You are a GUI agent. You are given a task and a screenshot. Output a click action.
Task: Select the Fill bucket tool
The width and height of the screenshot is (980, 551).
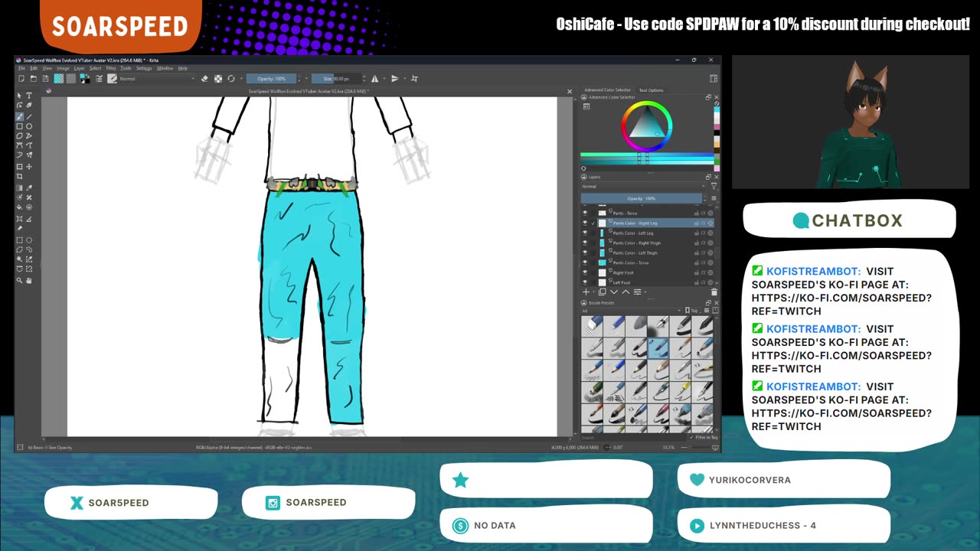[x=19, y=207]
